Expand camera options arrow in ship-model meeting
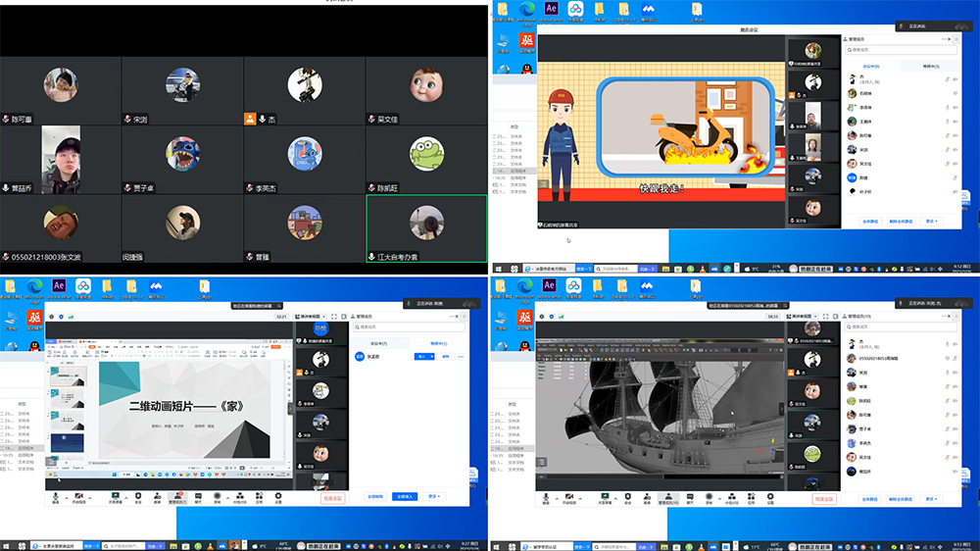The width and height of the screenshot is (980, 551). pos(580,498)
